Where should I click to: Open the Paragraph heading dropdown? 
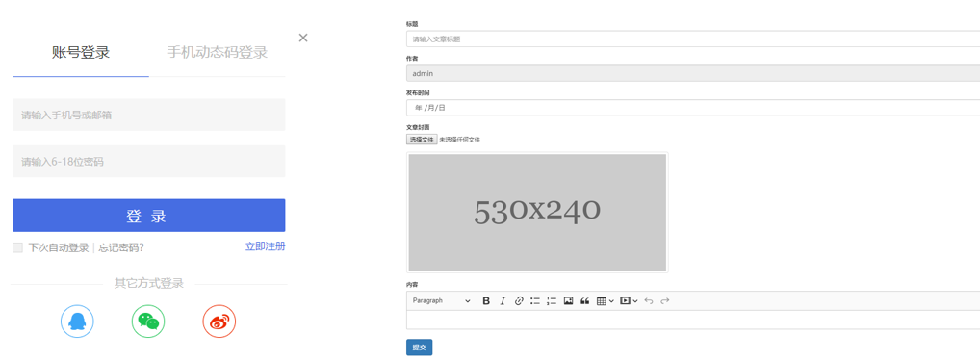(441, 301)
